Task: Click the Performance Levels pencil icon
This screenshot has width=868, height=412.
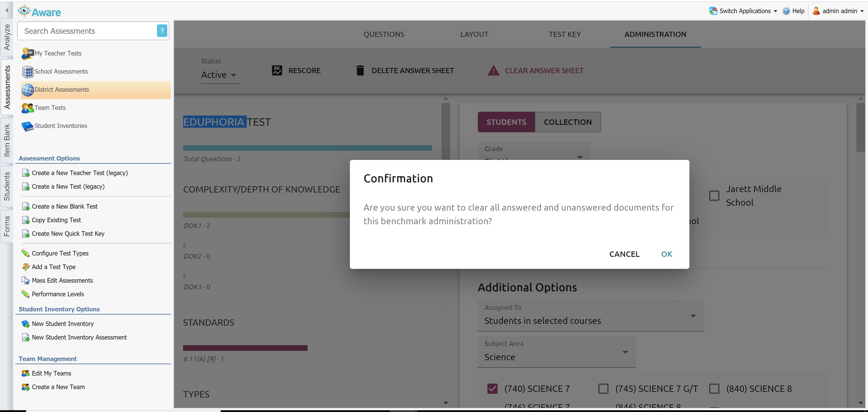Action: coord(25,294)
